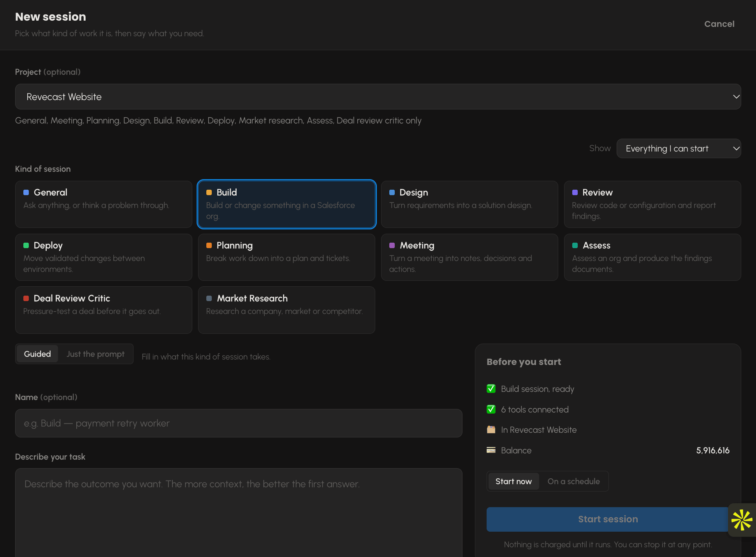Click the New session heading
The height and width of the screenshot is (557, 756).
point(51,17)
